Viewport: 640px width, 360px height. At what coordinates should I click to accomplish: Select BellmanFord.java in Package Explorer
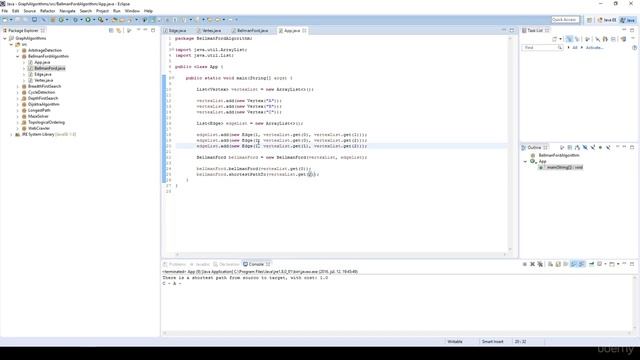tap(49, 68)
